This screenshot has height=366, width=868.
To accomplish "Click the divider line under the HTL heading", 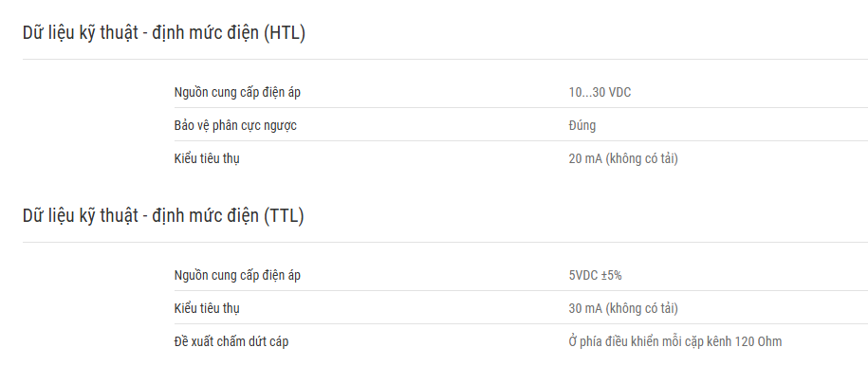I will click(x=445, y=59).
